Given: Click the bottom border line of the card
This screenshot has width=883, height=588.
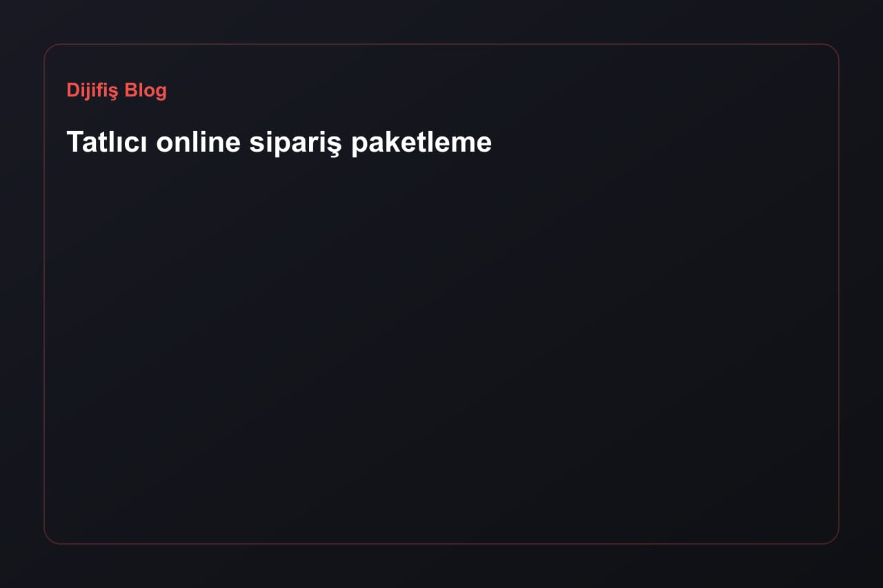Looking at the screenshot, I should coord(441,543).
